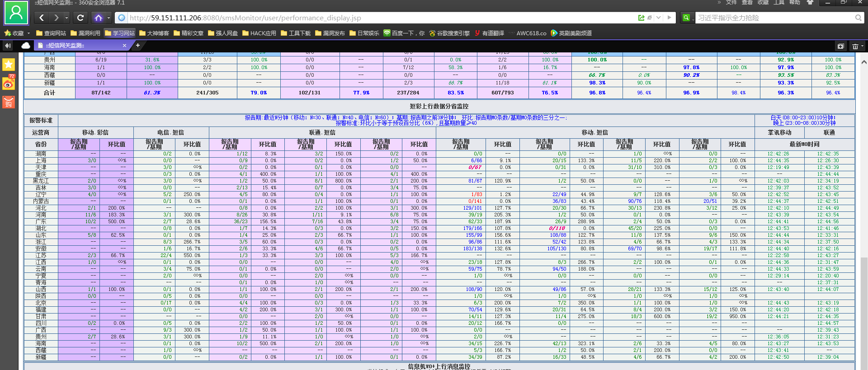Image resolution: width=868 pixels, height=370 pixels.
Task: Go forward to the next page
Action: point(56,18)
